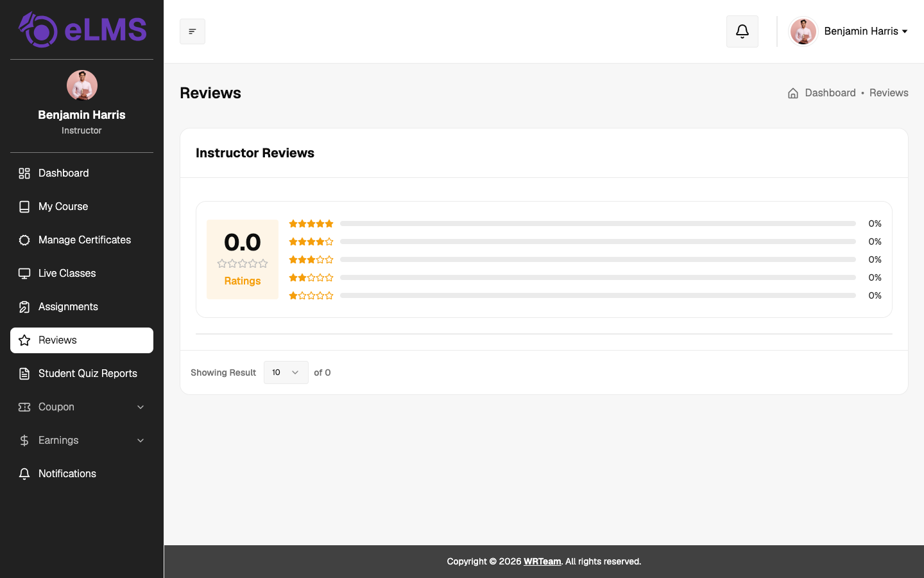Open the results-per-page dropdown showing 10
This screenshot has width=924, height=578.
(286, 372)
